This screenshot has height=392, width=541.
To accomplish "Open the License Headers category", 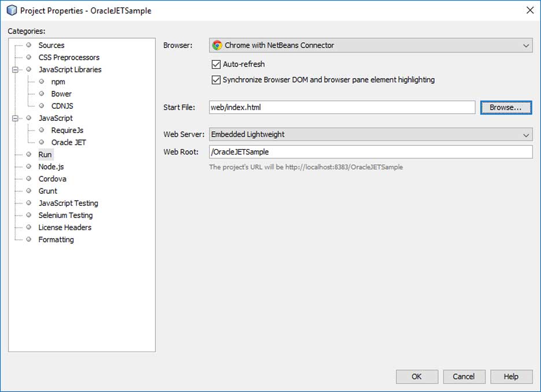I will point(65,227).
